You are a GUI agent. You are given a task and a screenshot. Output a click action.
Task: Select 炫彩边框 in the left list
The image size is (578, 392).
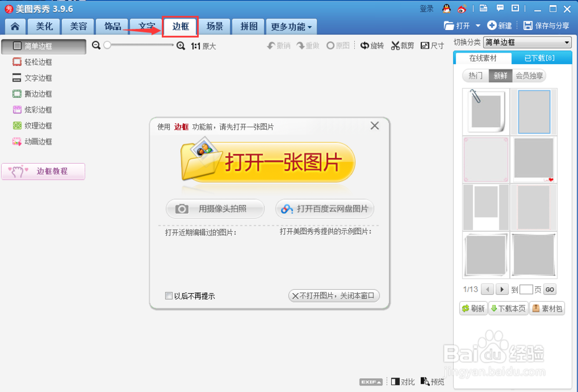pos(32,109)
